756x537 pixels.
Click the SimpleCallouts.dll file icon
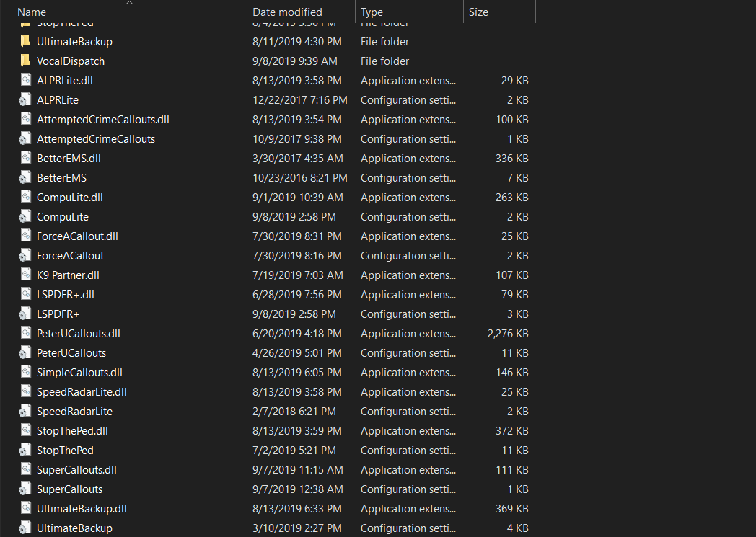[x=25, y=372]
